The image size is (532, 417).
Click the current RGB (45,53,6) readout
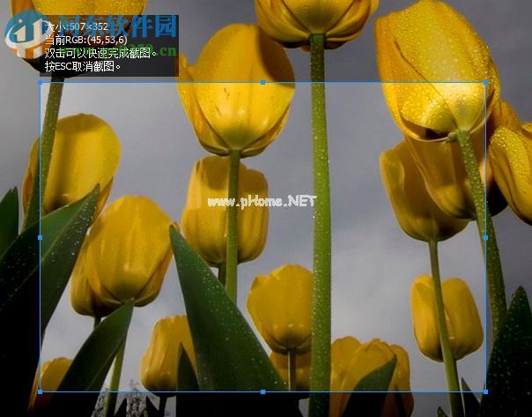point(85,40)
